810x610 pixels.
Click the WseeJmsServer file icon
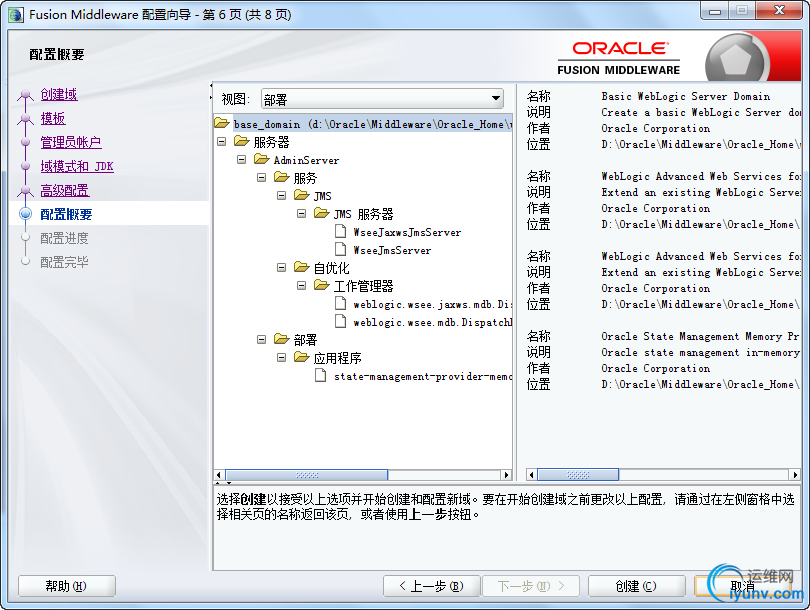340,249
